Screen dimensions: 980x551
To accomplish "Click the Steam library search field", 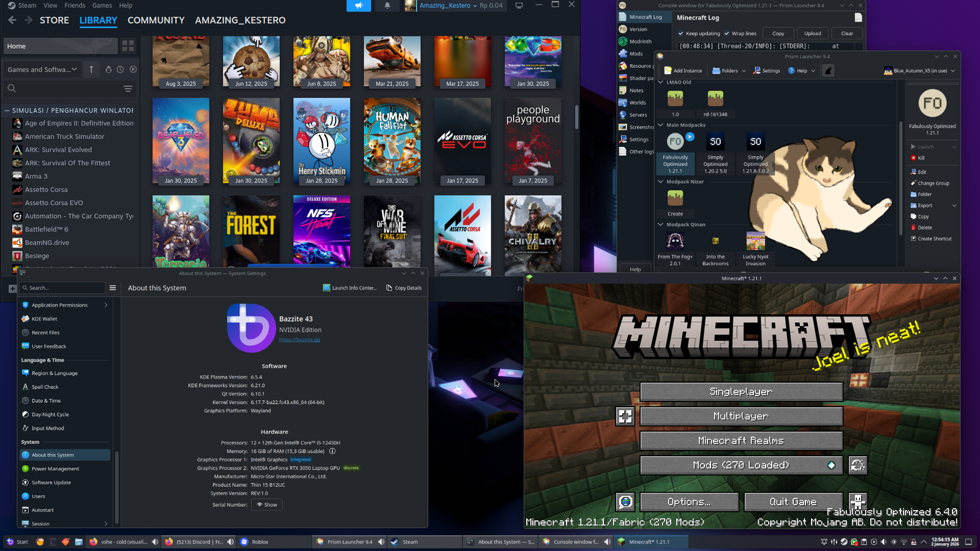I will pos(61,88).
